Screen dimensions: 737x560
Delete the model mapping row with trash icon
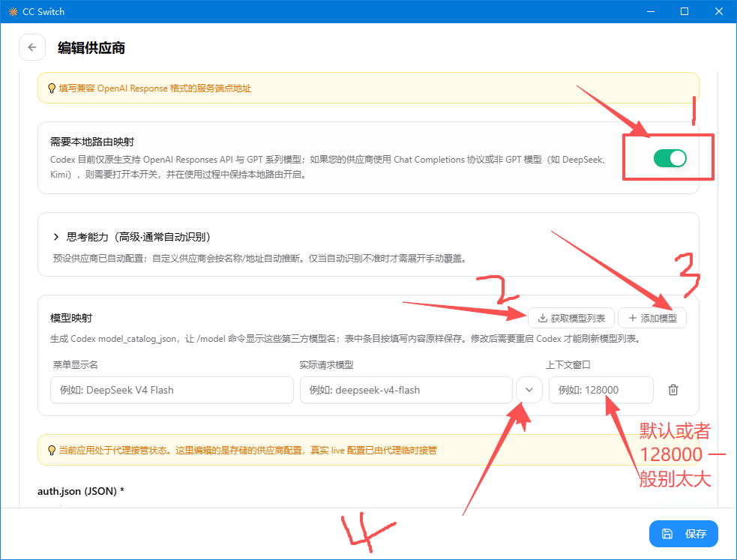(x=673, y=390)
